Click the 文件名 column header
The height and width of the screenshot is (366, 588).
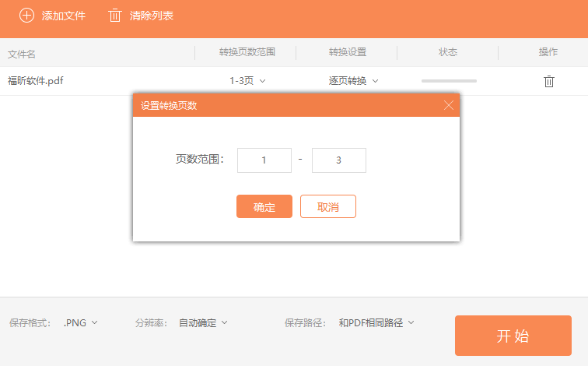point(21,54)
